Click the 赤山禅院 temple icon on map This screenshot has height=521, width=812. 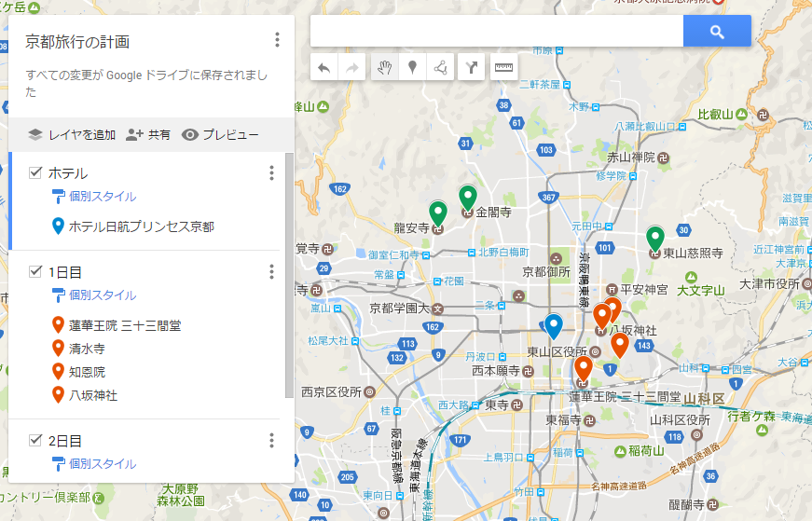coord(664,158)
